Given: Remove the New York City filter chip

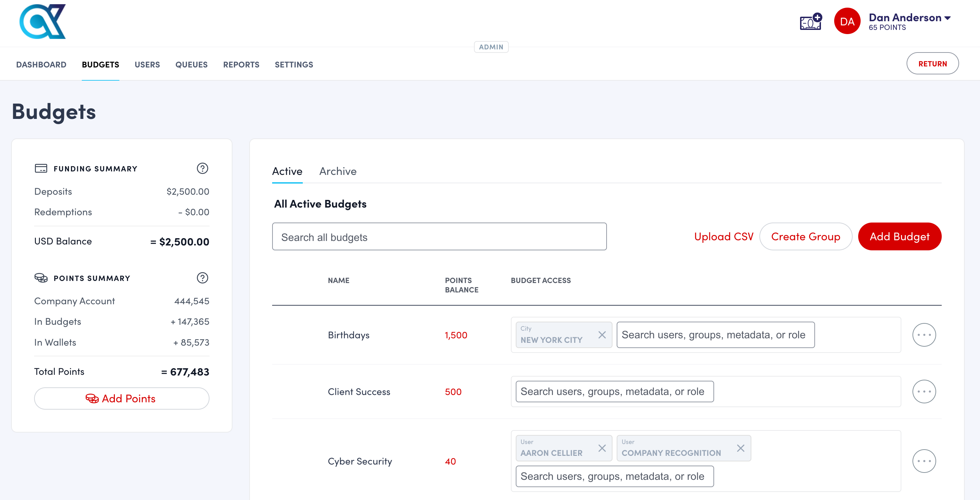Looking at the screenshot, I should point(602,335).
